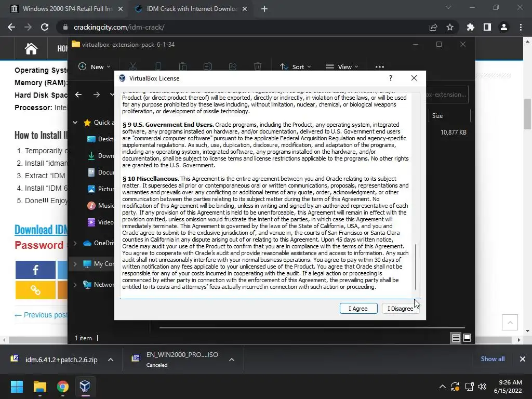Open Pictures in Explorer sidebar
Screen dimensions: 532x399
point(100,189)
